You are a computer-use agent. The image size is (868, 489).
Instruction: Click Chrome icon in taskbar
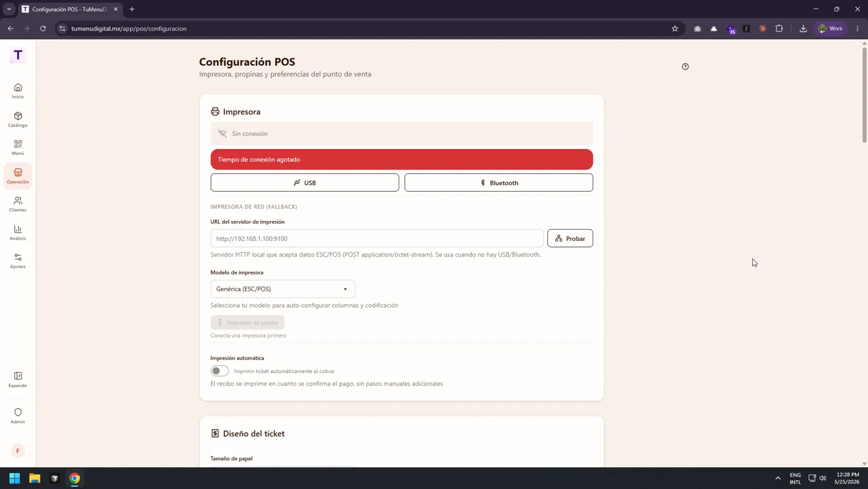(x=74, y=478)
